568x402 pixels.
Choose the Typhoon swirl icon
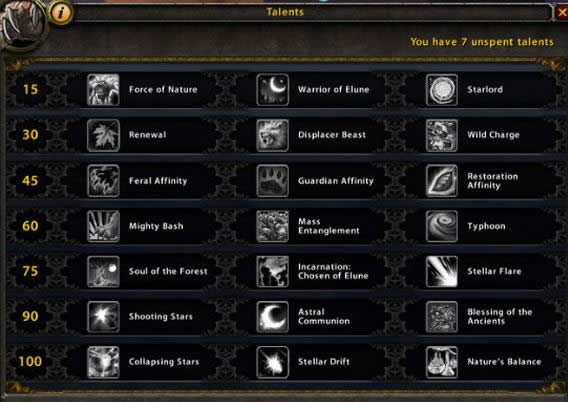[x=442, y=226]
